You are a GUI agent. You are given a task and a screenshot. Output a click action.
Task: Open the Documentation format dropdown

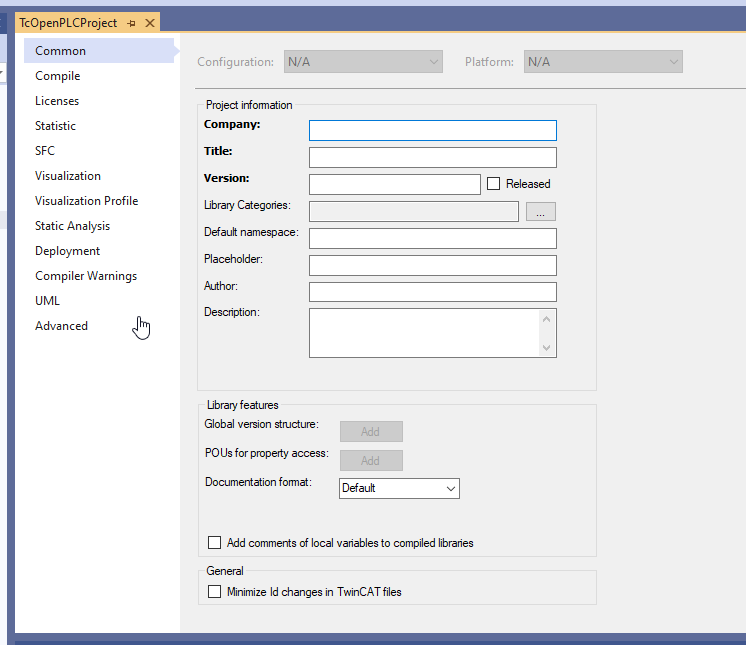coord(399,489)
